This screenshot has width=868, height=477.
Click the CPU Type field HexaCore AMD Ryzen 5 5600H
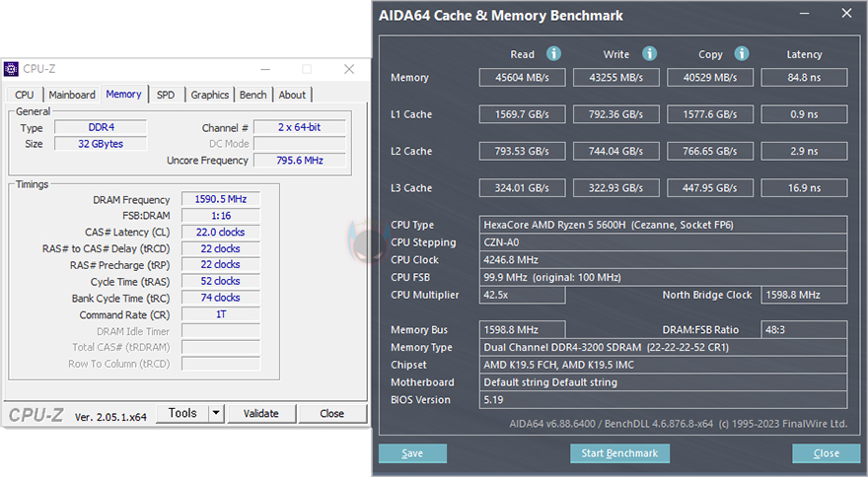tap(663, 225)
